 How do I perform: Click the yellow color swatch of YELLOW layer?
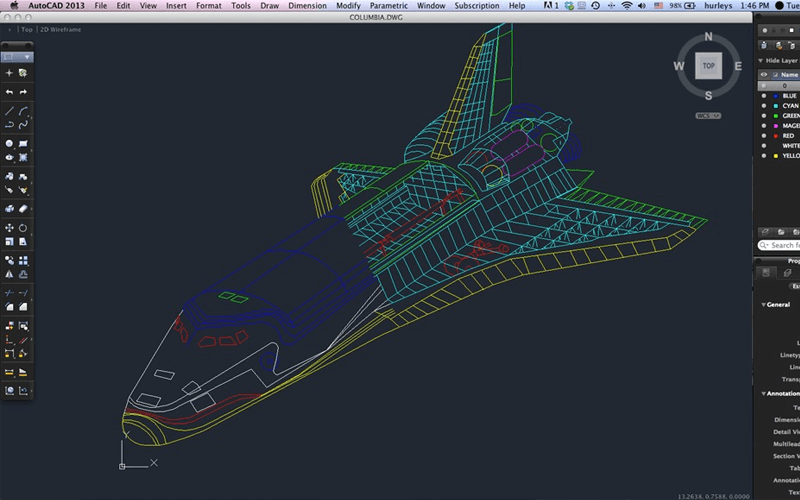776,156
